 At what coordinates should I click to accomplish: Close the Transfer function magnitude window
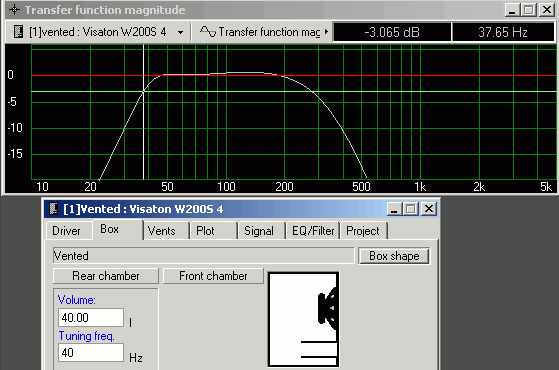click(x=547, y=10)
